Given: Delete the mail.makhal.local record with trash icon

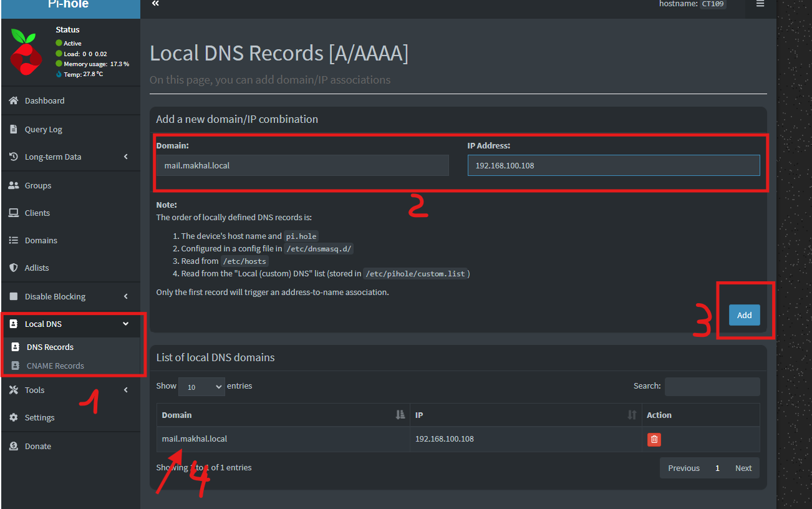Looking at the screenshot, I should [654, 439].
